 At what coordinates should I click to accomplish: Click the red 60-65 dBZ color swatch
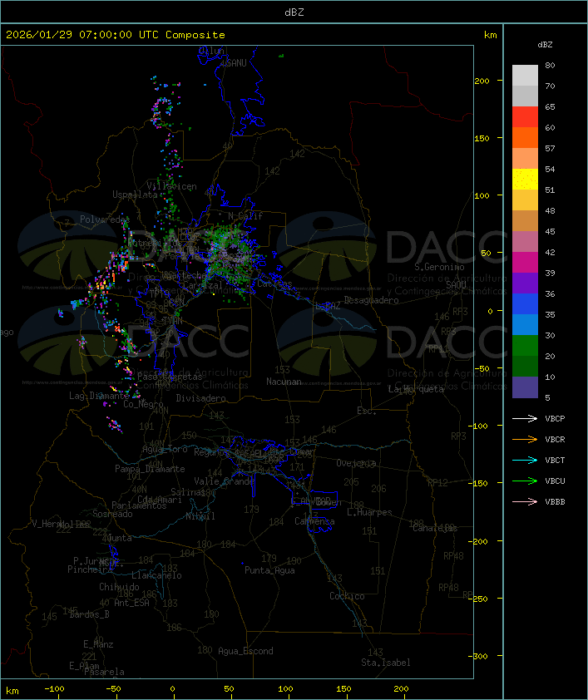(x=525, y=117)
